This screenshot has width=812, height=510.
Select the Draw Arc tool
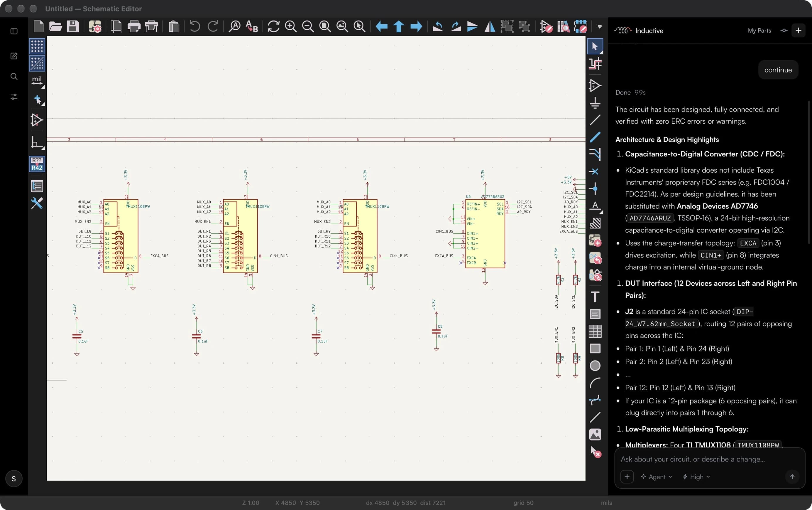tap(595, 383)
